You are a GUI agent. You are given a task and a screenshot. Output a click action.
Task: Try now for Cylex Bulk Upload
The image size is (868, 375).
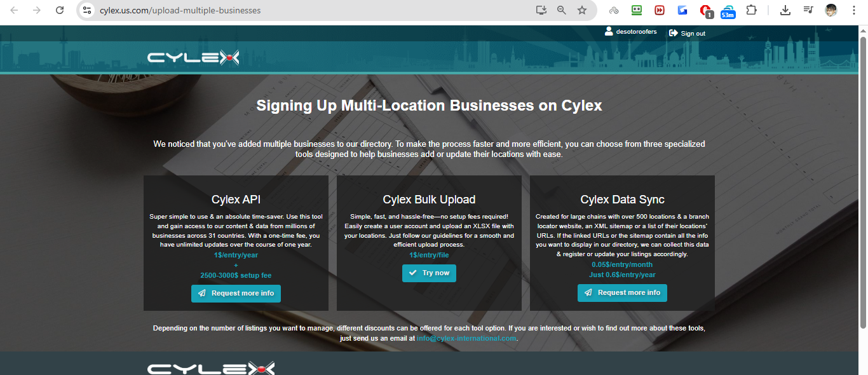429,273
